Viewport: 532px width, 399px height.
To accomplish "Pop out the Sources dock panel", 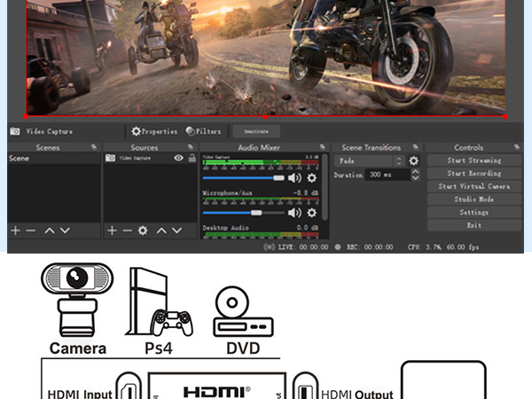I will pyautogui.click(x=191, y=147).
